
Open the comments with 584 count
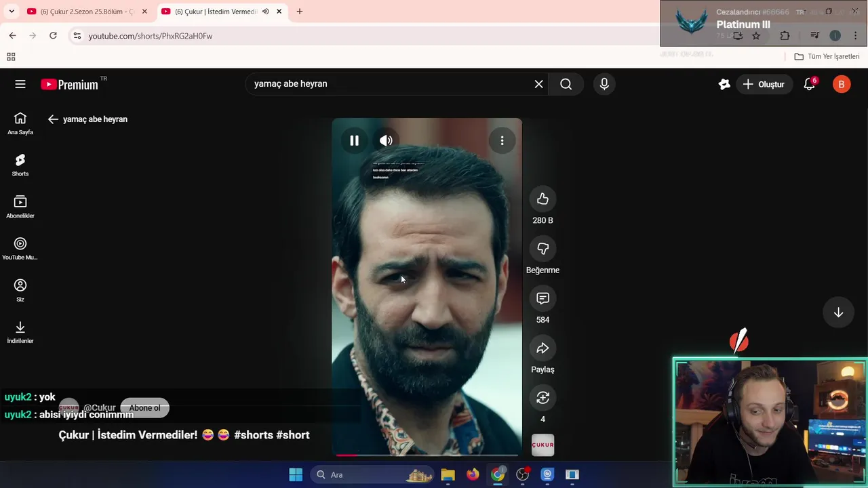pos(542,298)
